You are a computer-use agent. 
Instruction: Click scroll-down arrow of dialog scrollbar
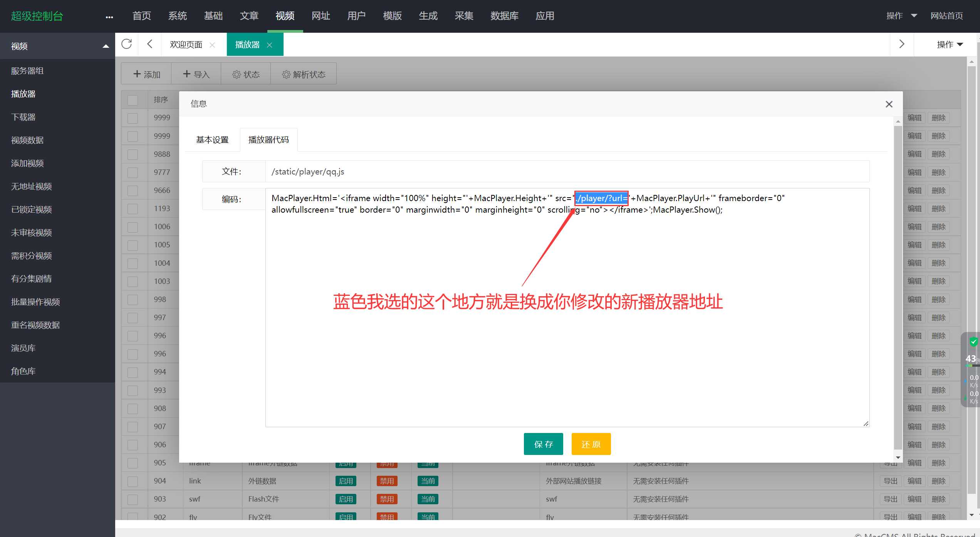click(898, 457)
